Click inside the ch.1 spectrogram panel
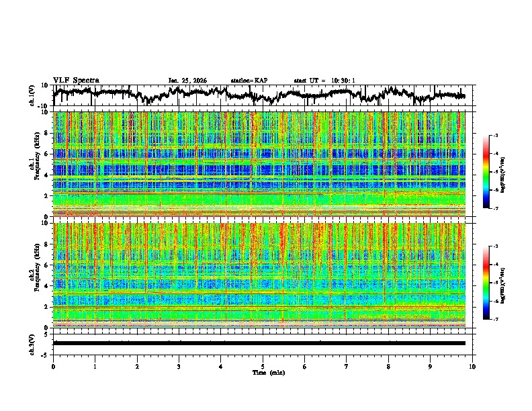This screenshot has height=411, width=532. pos(259,164)
